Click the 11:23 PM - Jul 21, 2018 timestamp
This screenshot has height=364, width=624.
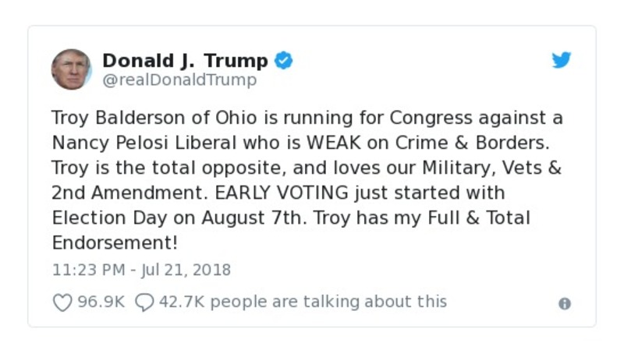(141, 270)
